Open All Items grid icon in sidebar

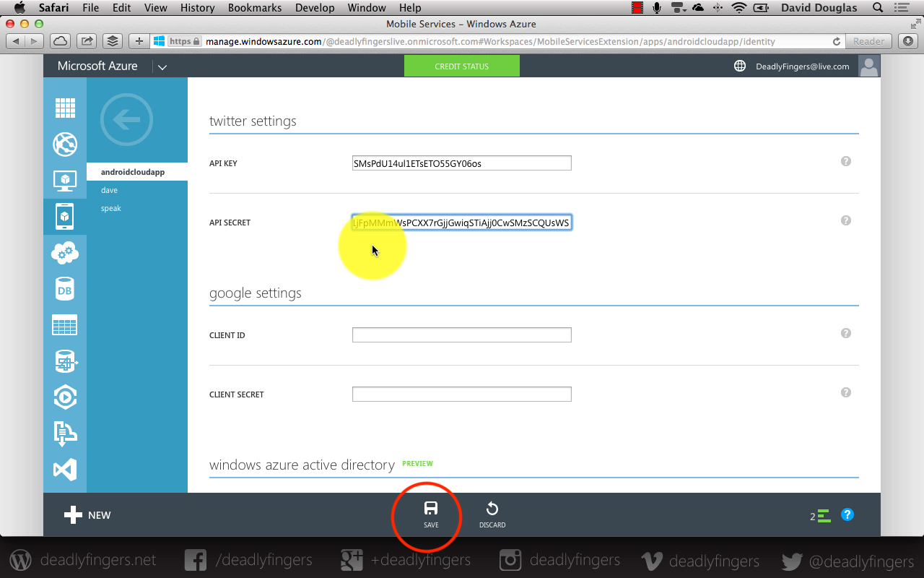point(65,108)
